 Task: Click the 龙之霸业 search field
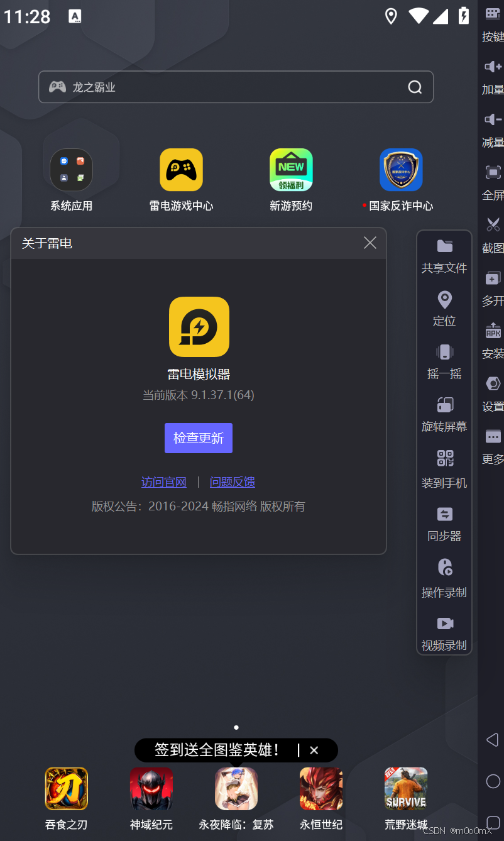pyautogui.click(x=236, y=87)
